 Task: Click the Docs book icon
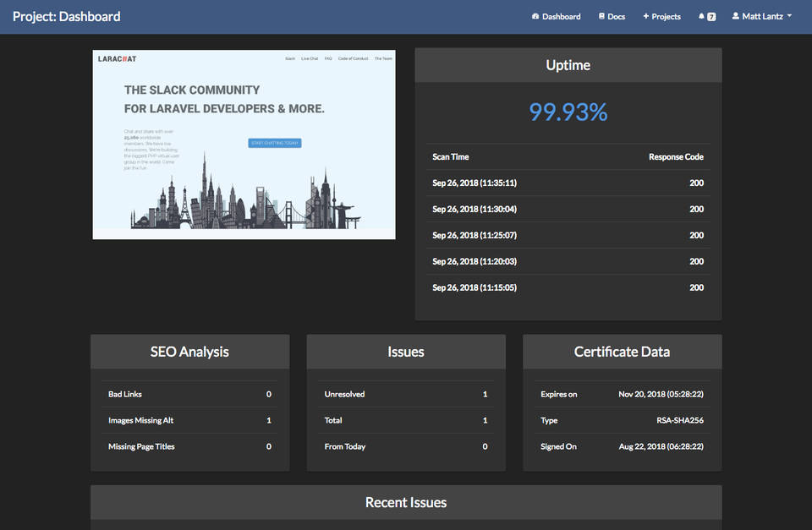pos(601,17)
